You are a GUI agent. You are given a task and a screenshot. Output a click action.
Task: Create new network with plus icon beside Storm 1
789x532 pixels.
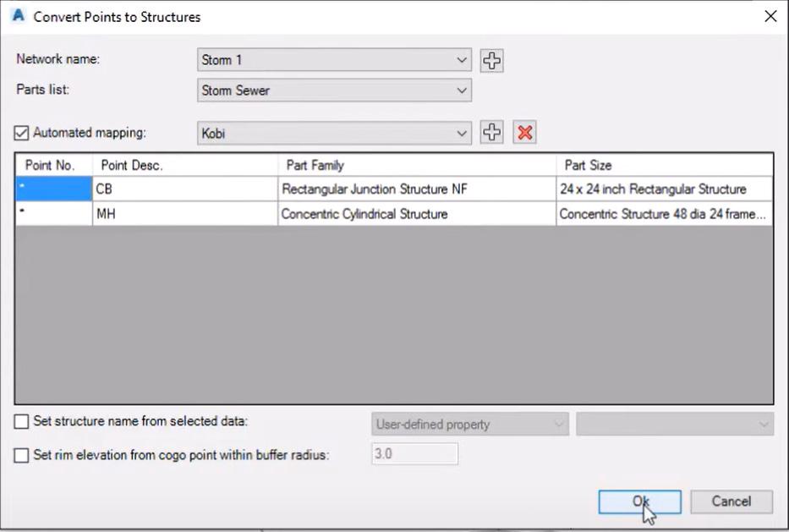click(491, 60)
